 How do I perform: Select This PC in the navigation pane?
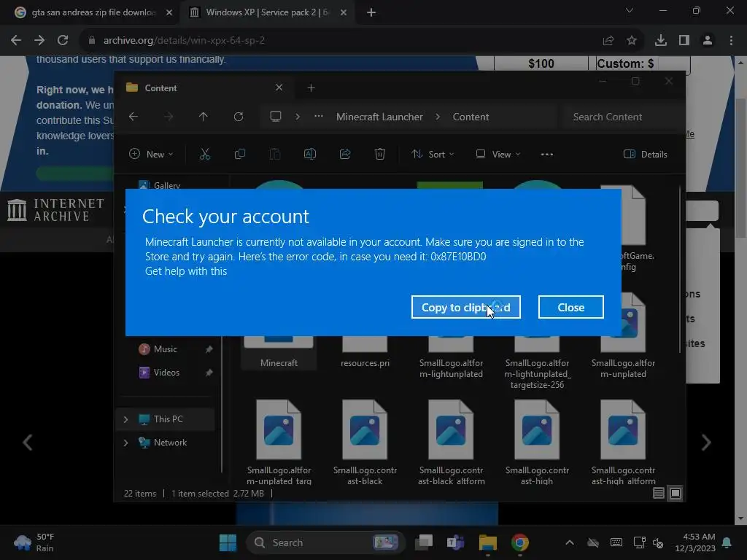(x=168, y=419)
